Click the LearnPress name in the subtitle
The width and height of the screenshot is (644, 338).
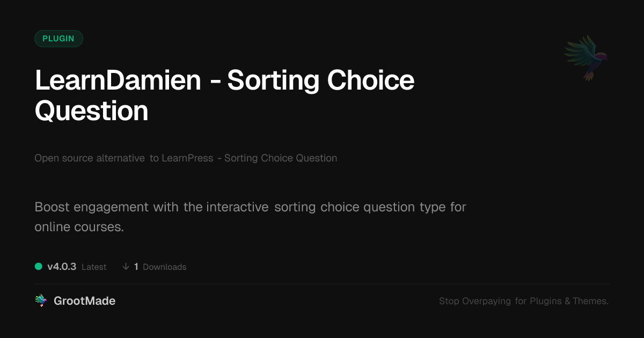(x=187, y=158)
